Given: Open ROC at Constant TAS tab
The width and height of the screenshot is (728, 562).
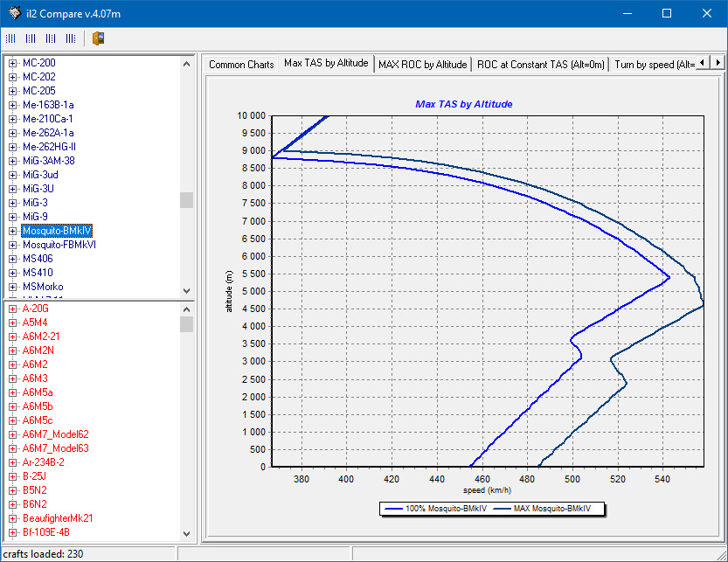Looking at the screenshot, I should click(x=540, y=65).
